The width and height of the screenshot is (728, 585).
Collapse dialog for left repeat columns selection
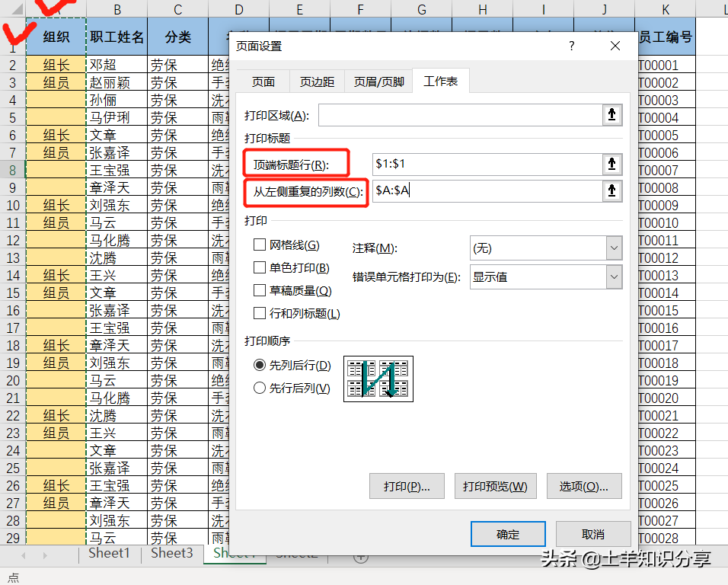coord(612,190)
